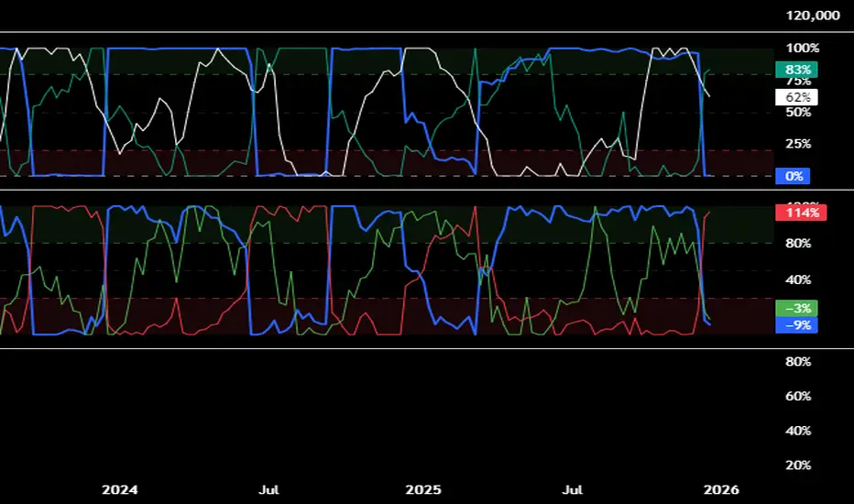Image resolution: width=854 pixels, height=504 pixels.
Task: Click the 50% label on upper pane scale
Action: (798, 112)
